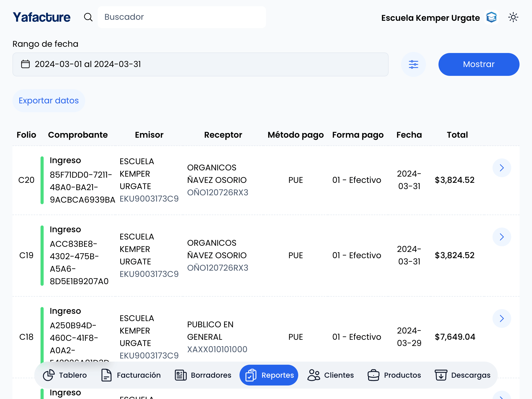532x399 pixels.
Task: Switch to Productos tab
Action: 394,375
